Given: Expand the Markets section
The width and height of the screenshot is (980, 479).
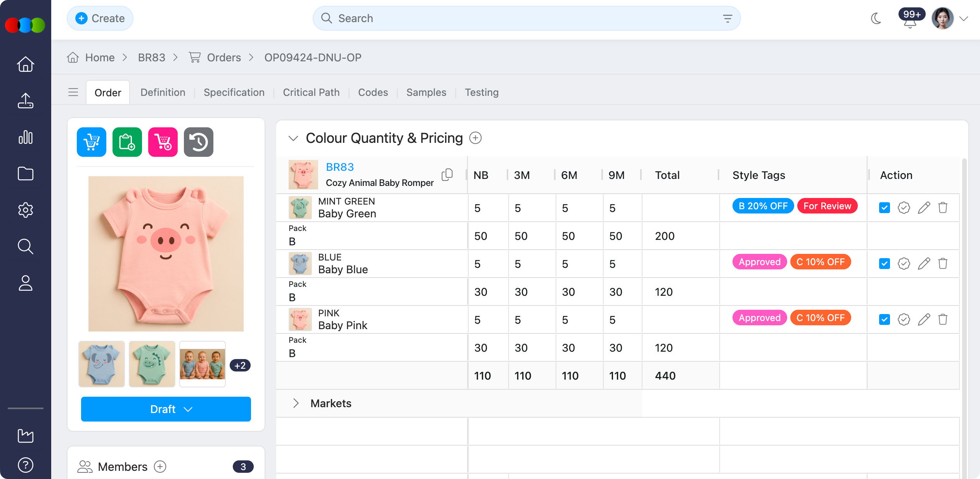Looking at the screenshot, I should tap(296, 403).
